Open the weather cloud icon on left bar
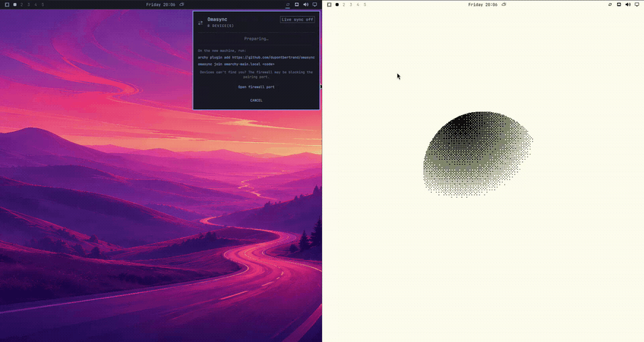The width and height of the screenshot is (644, 342). 181,4
